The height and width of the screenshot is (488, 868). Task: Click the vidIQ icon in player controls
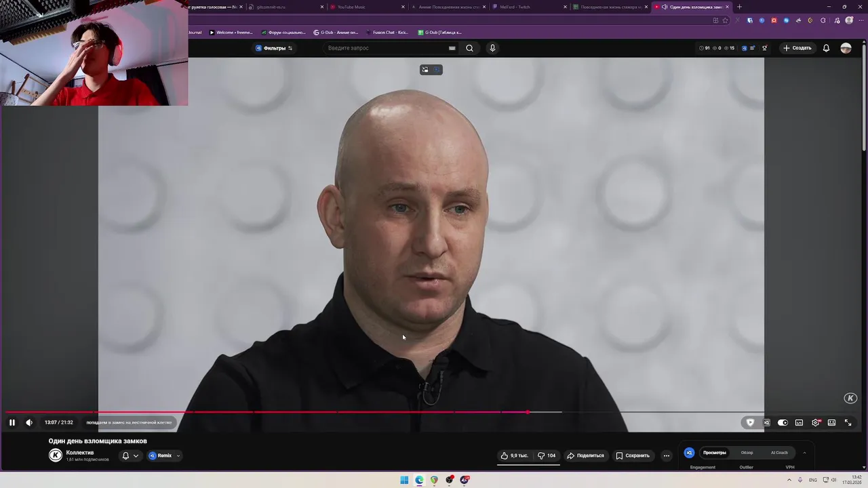click(766, 422)
